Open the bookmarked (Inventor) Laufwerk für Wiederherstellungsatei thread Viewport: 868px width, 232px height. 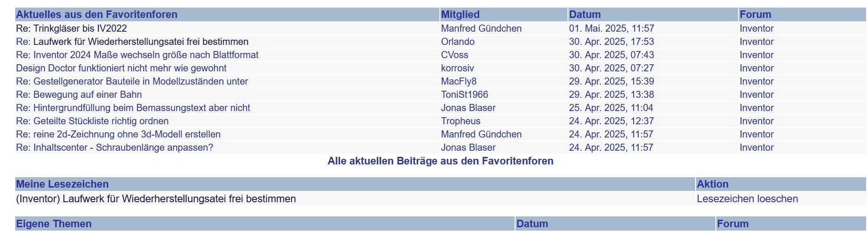(156, 199)
